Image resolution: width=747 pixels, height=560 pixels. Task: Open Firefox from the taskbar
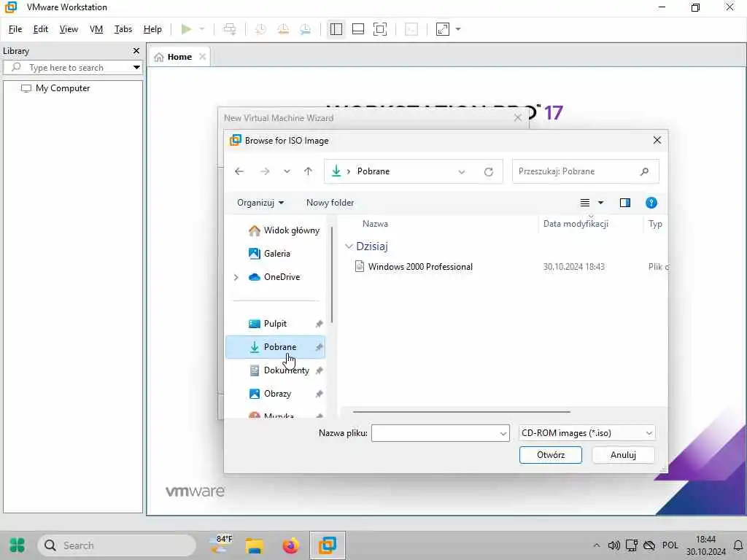point(290,545)
